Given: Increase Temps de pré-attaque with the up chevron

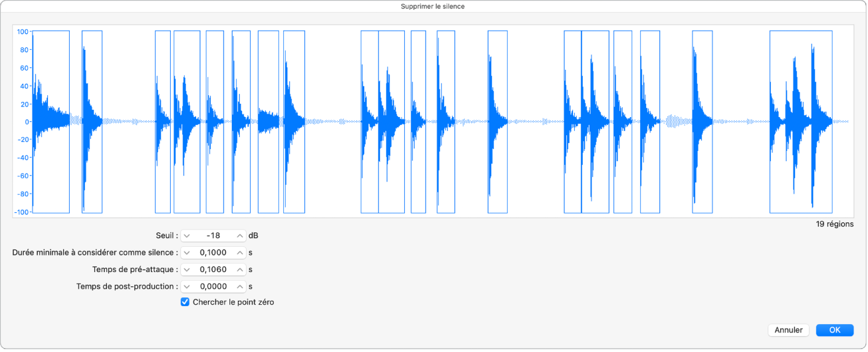Looking at the screenshot, I should [x=239, y=270].
